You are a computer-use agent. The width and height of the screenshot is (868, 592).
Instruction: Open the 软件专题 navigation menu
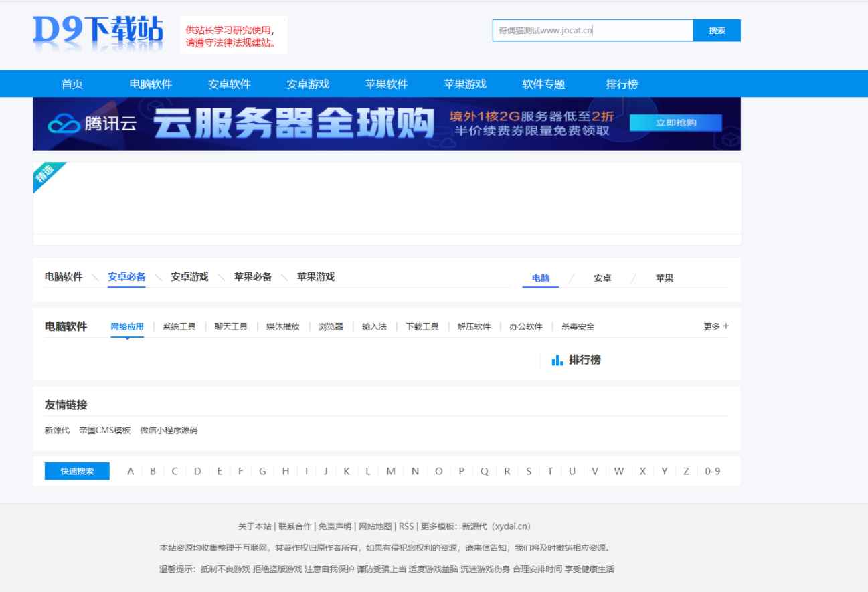click(x=543, y=84)
